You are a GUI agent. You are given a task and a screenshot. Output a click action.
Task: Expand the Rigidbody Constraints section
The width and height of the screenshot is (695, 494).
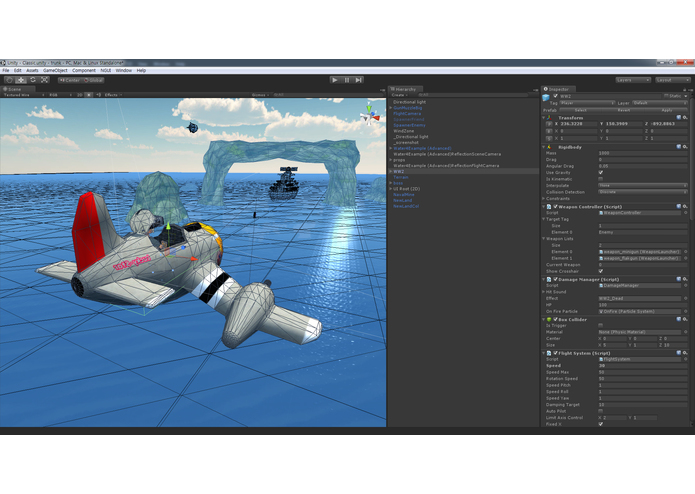pyautogui.click(x=544, y=199)
